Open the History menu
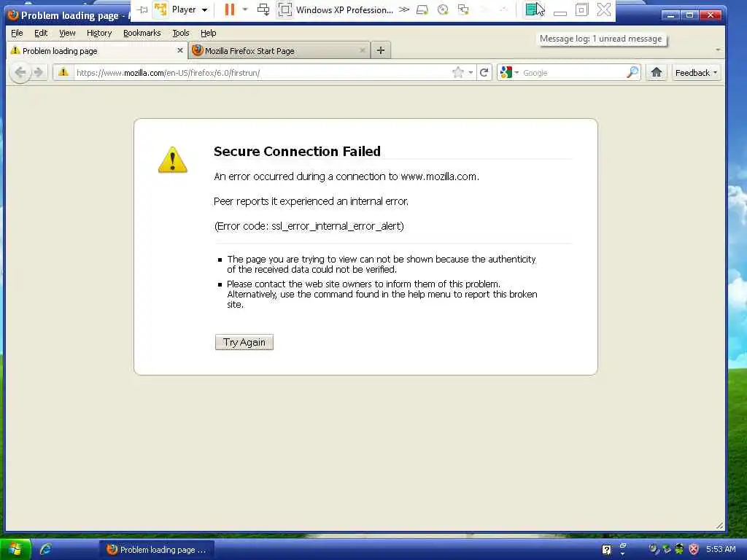 [x=99, y=33]
